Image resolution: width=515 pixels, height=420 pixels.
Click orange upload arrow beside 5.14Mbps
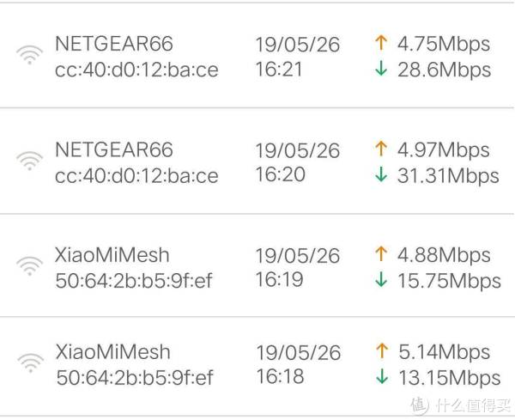382,350
